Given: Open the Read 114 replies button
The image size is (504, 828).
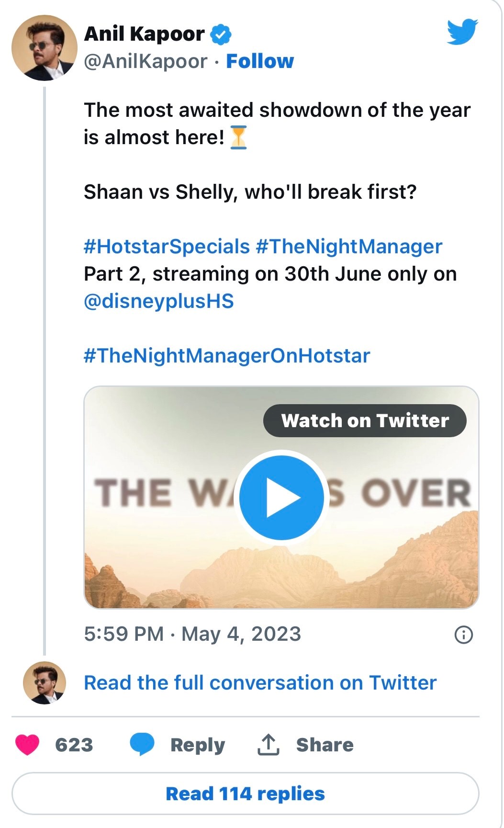Looking at the screenshot, I should click(245, 794).
